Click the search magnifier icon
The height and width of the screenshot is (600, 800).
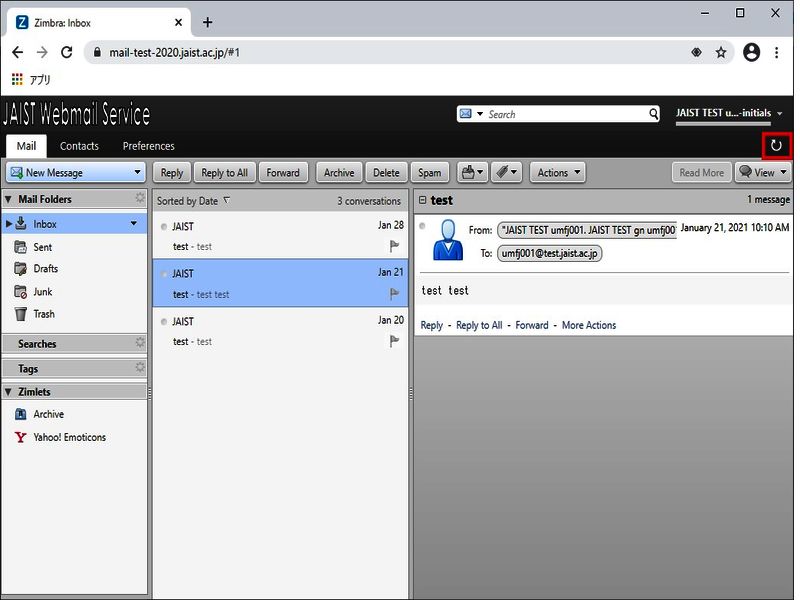pos(653,114)
